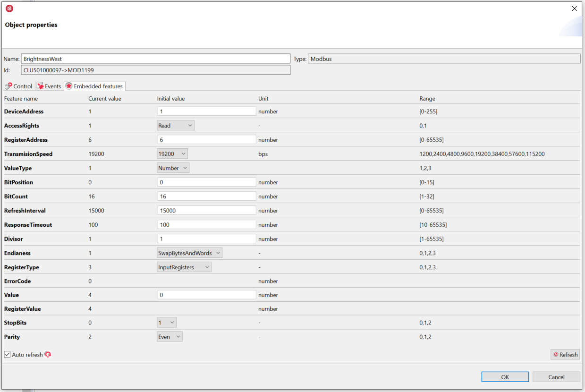
Task: Open the RegisterType InputRegisters dropdown
Action: 184,267
